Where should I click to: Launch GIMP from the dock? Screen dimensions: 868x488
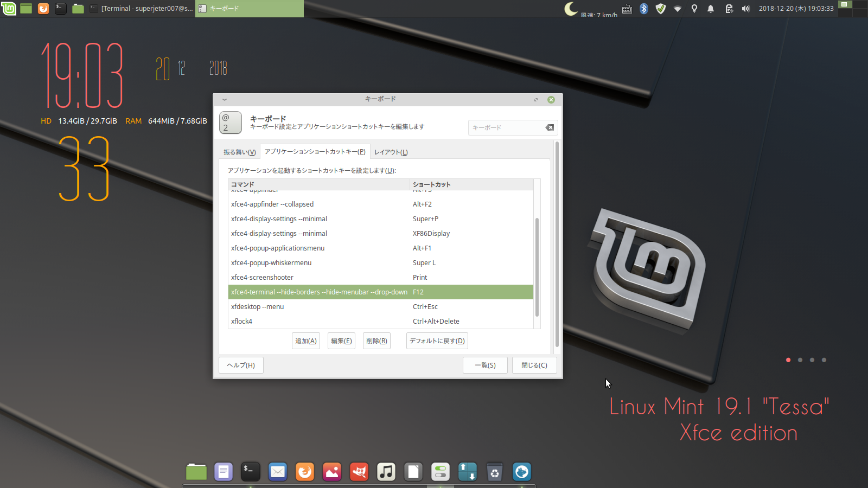[x=359, y=472]
